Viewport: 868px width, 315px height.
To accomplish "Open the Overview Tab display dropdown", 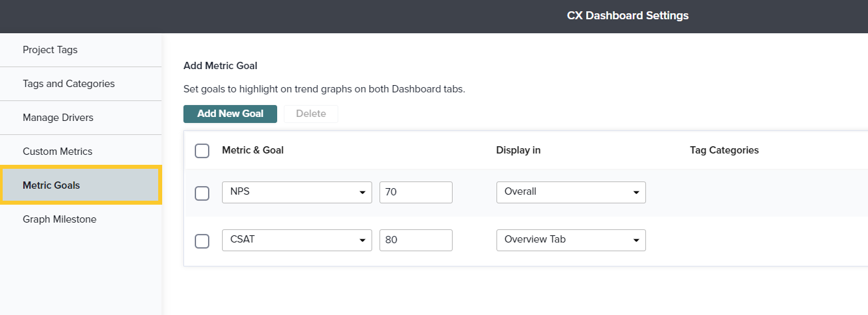I will (x=570, y=240).
